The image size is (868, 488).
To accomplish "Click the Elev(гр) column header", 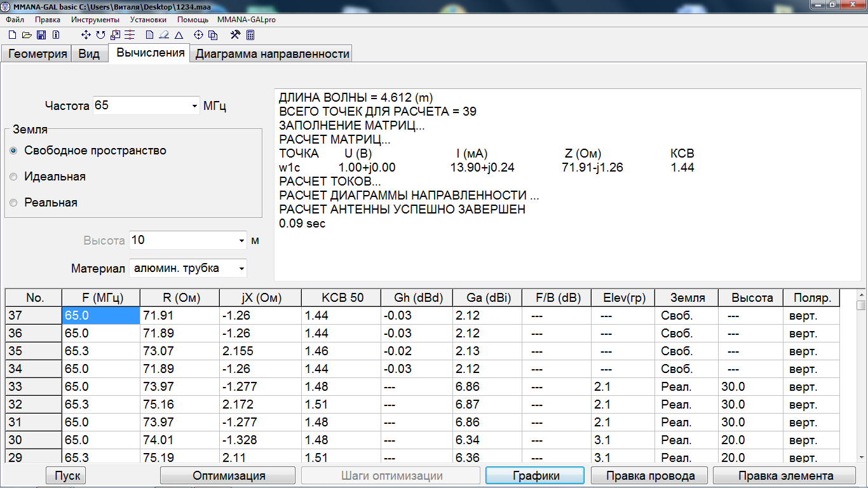I will pyautogui.click(x=622, y=297).
